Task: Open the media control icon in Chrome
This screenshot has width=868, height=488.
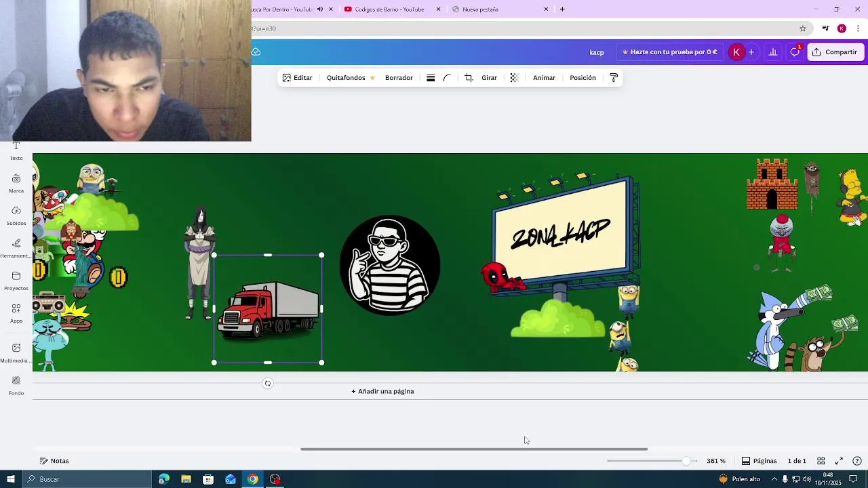Action: 825,28
